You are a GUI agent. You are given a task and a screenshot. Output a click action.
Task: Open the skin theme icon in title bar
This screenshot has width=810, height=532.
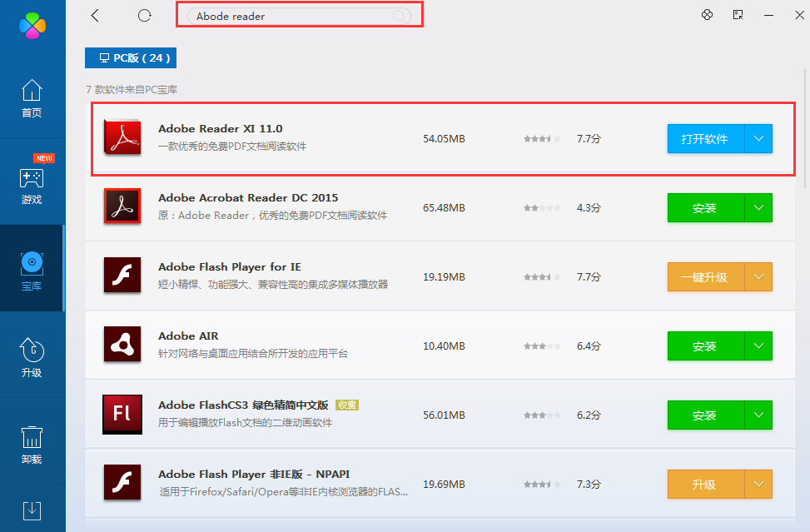708,14
